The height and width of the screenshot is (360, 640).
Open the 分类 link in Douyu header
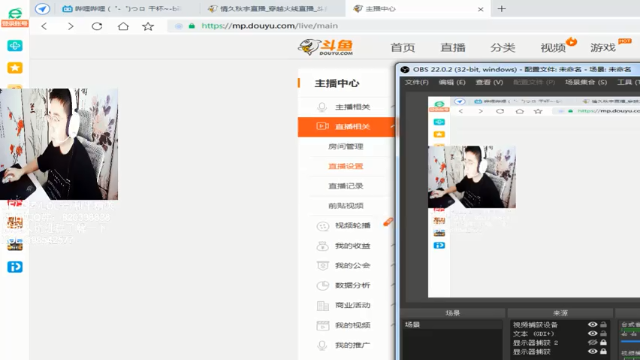502,48
